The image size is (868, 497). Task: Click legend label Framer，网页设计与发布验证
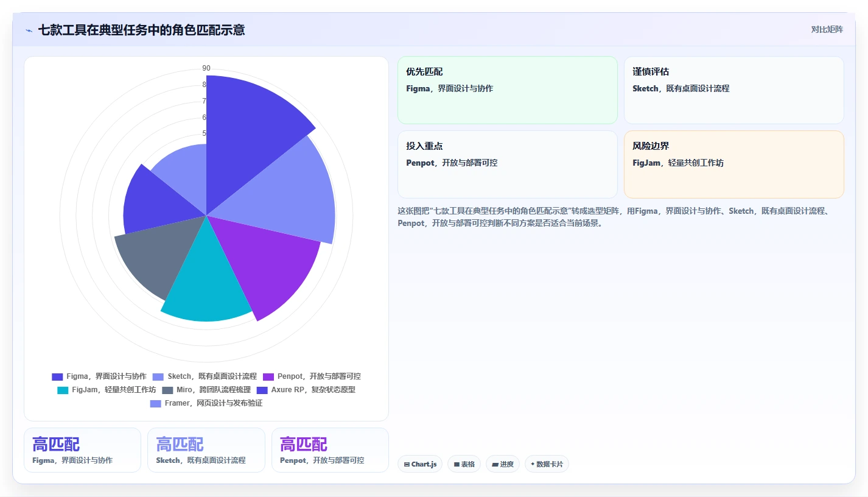click(214, 404)
